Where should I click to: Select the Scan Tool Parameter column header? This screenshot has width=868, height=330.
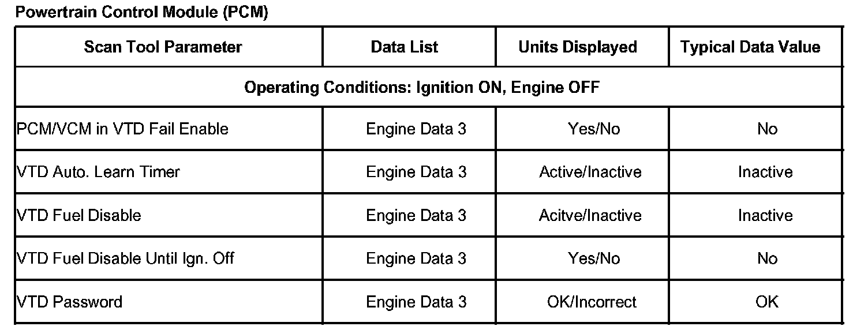pos(163,47)
